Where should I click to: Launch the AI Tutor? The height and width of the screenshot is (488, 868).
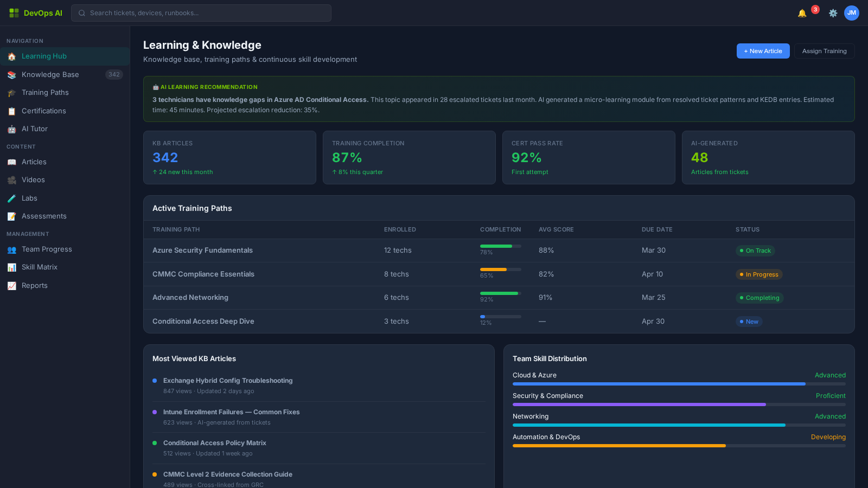click(34, 129)
